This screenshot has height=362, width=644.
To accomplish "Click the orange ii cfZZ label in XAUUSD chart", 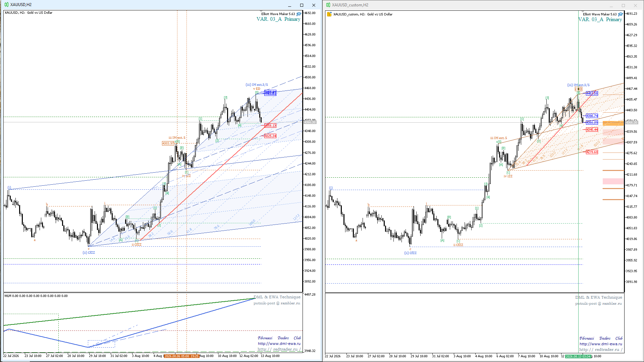I will [137, 245].
